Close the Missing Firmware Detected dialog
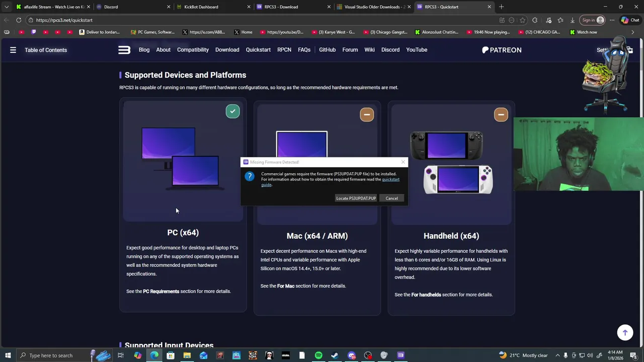The width and height of the screenshot is (644, 362). (403, 162)
